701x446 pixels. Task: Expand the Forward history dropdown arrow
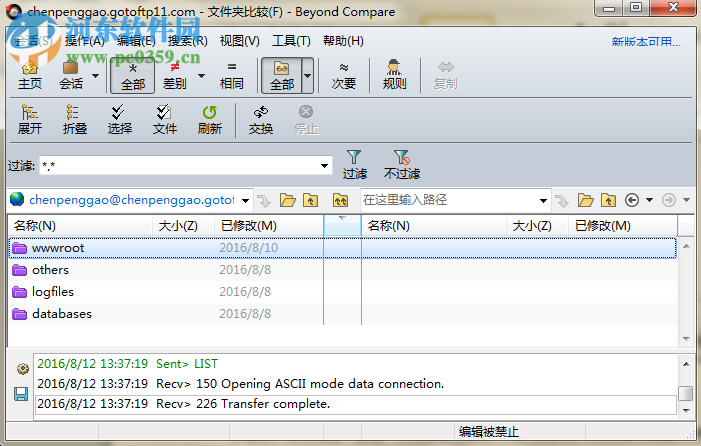[x=687, y=200]
